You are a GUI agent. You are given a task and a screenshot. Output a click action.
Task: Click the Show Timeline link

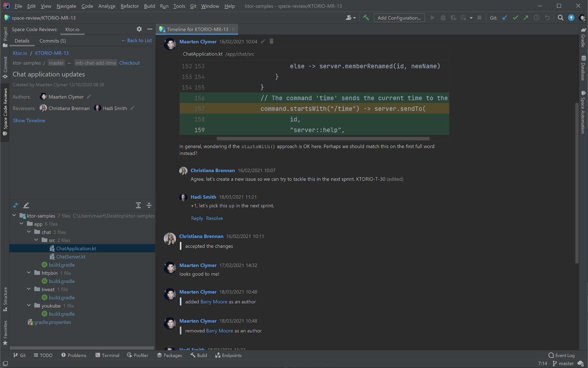click(29, 120)
